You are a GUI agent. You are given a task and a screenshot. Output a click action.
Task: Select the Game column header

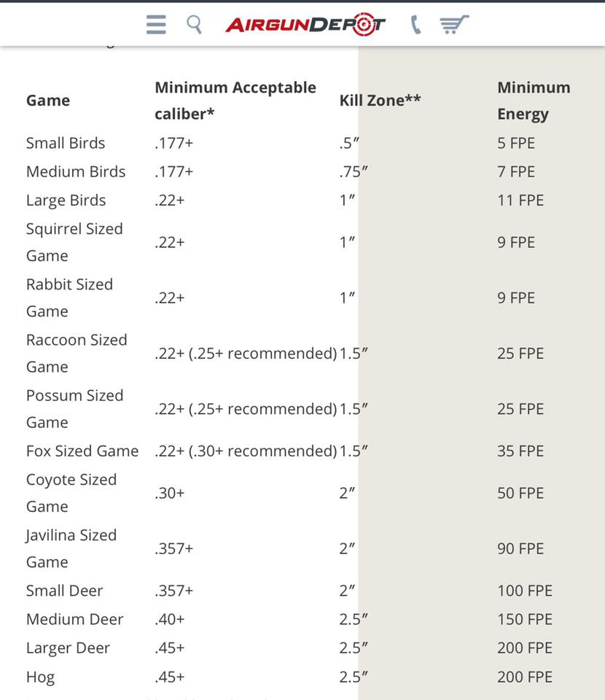point(48,101)
